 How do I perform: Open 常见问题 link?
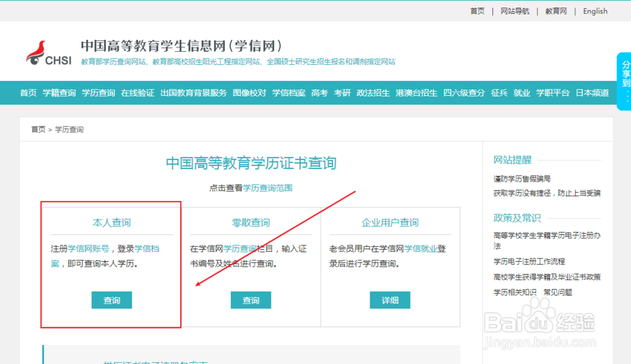click(558, 293)
